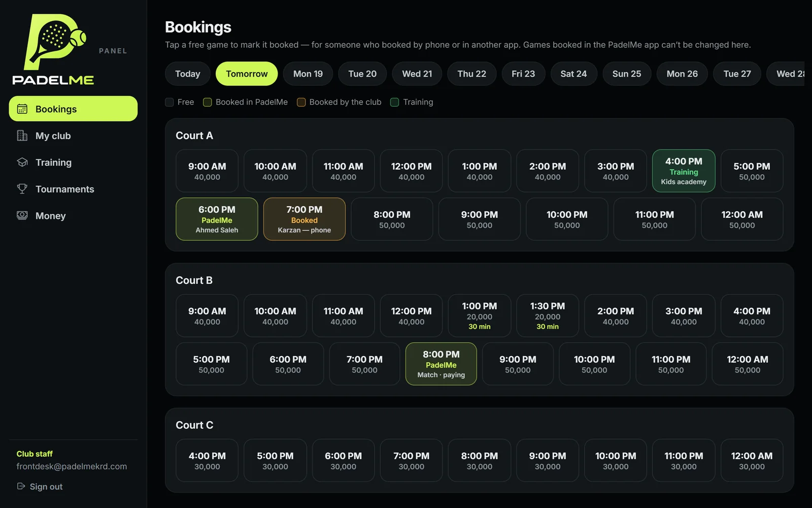Image resolution: width=812 pixels, height=508 pixels.
Task: Open Court A 4:00 PM Kids academy training
Action: pos(684,171)
